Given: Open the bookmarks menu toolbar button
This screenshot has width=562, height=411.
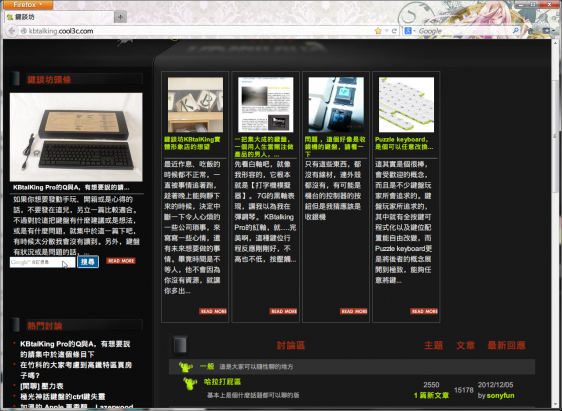Looking at the screenshot, I should coord(547,31).
